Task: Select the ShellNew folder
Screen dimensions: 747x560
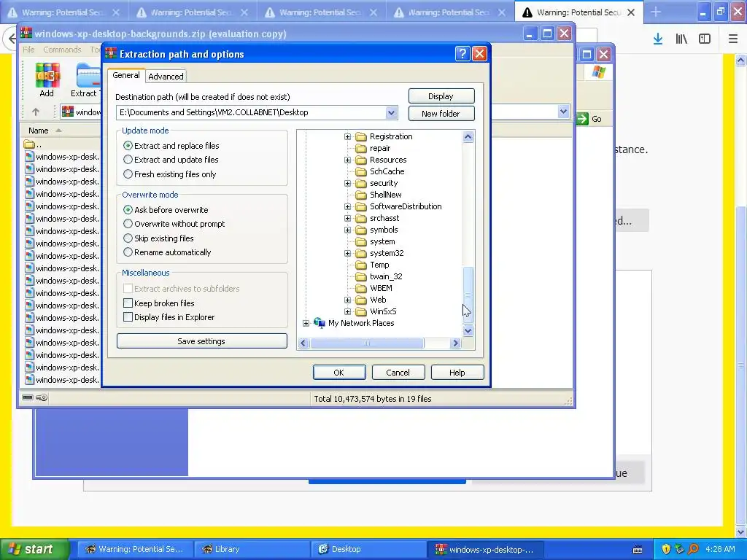Action: coord(385,195)
